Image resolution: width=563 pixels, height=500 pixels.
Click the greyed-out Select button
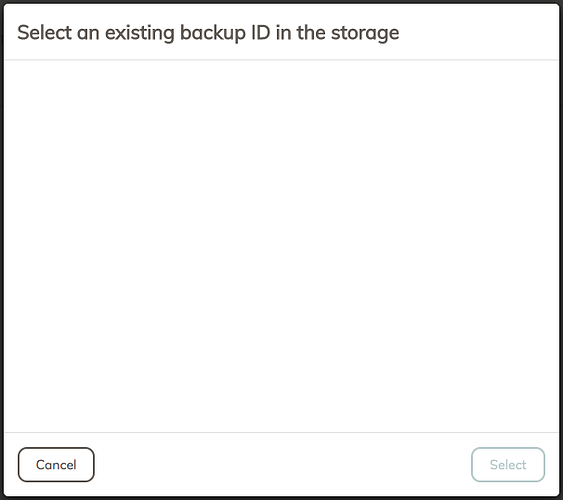coord(508,464)
